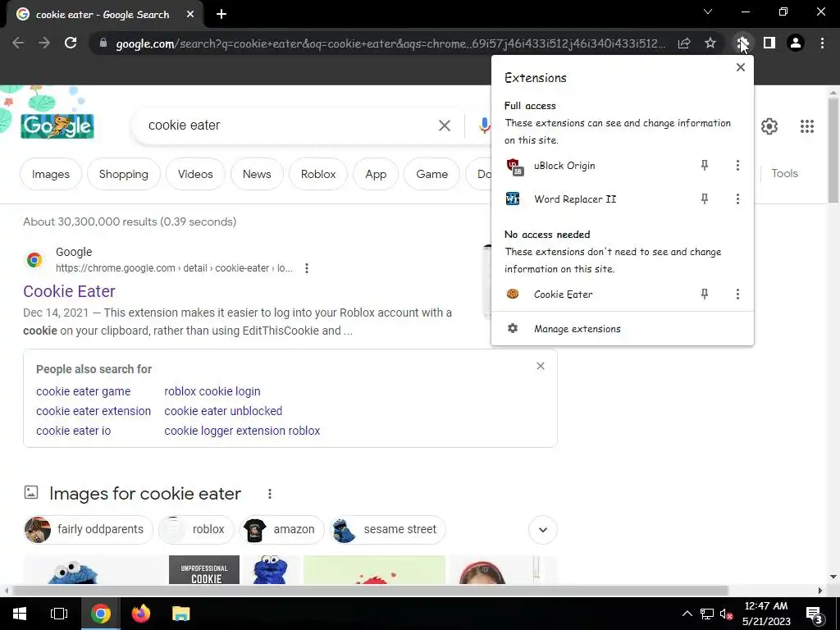Pin the Cookie Eater extension

pos(705,294)
